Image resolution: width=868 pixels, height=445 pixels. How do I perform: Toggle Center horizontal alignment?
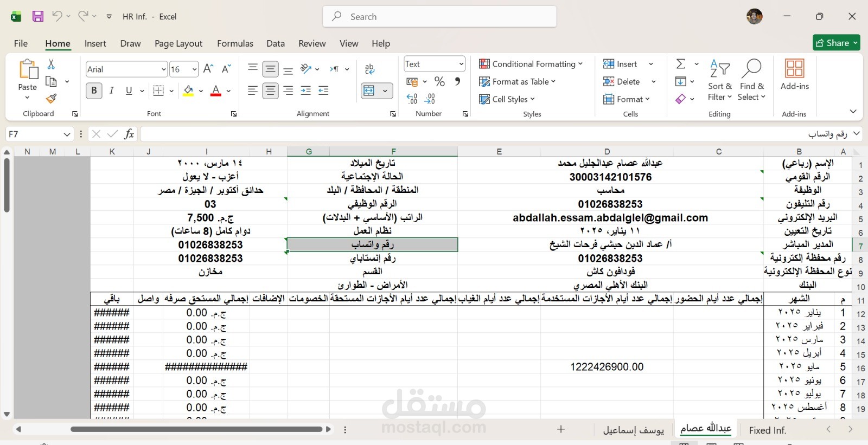270,91
